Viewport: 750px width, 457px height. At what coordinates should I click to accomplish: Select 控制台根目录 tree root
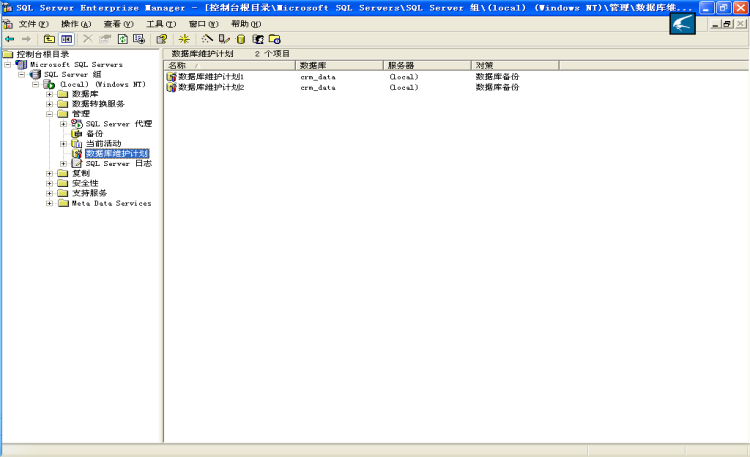coord(43,54)
